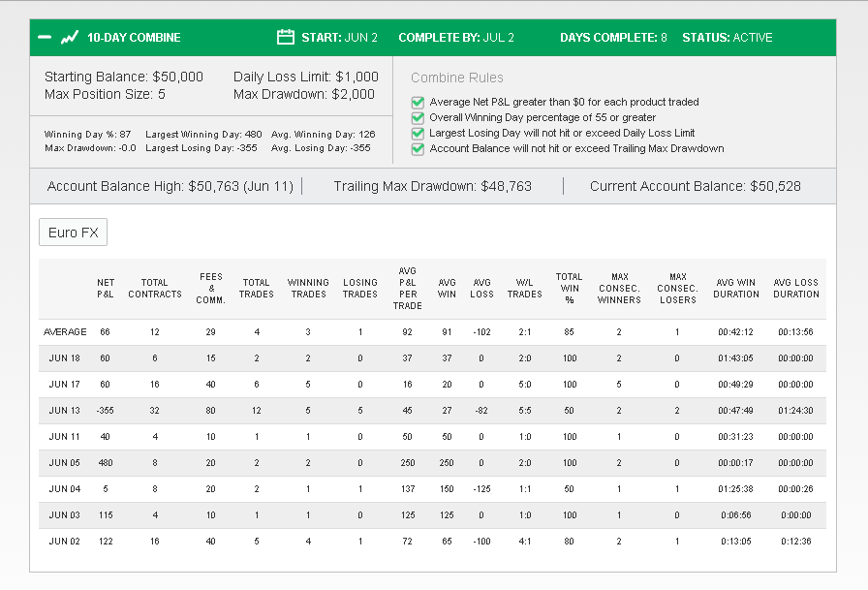
Task: Click the Daily Loss Limit $1,000 text
Action: pos(305,77)
